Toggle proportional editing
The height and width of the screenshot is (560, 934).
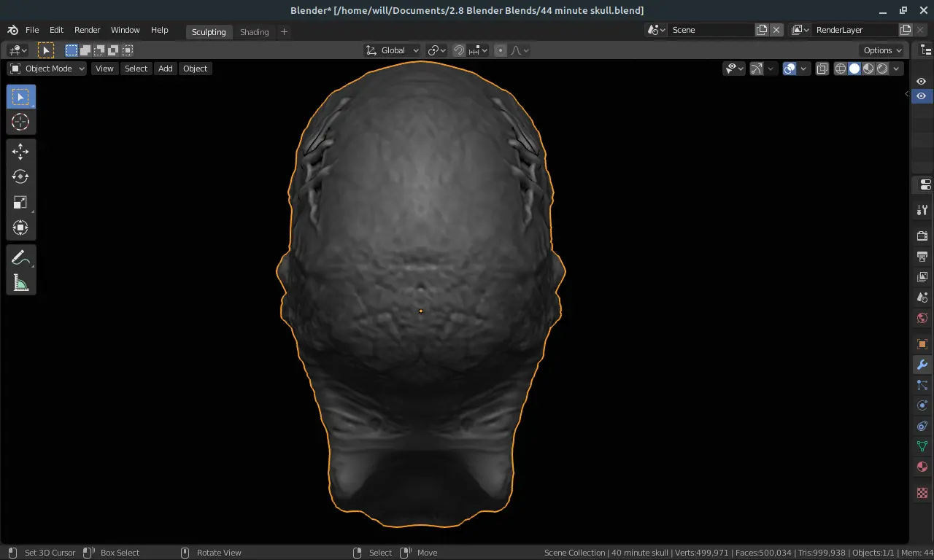[x=501, y=50]
